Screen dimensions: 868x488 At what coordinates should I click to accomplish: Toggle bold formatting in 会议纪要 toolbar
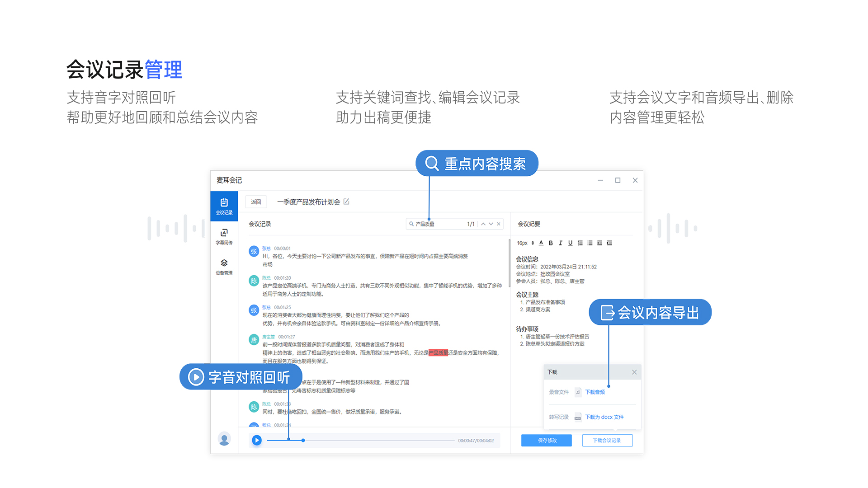pyautogui.click(x=551, y=243)
